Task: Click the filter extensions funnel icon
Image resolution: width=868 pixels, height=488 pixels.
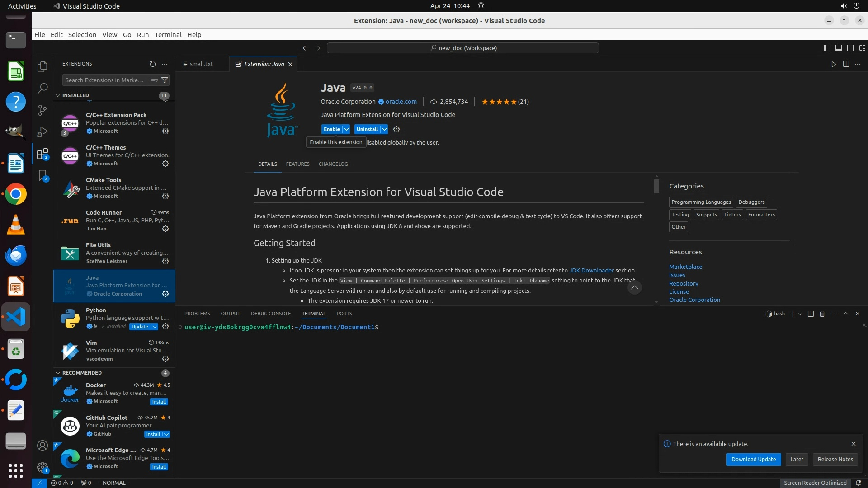Action: pos(165,80)
